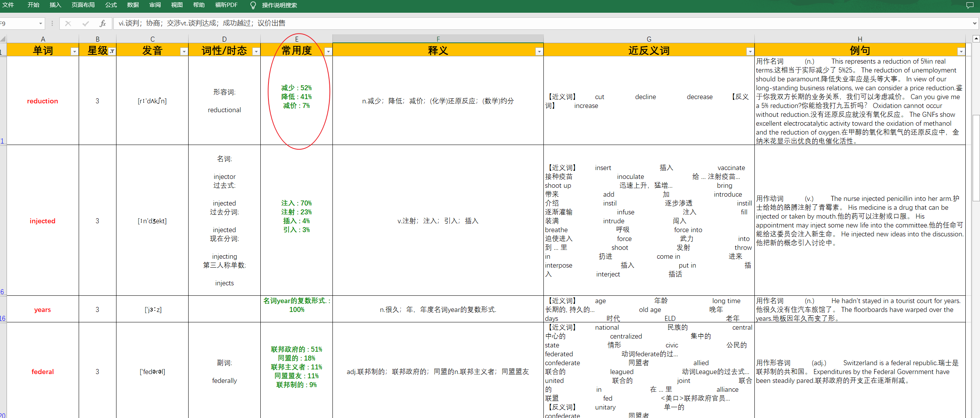
Task: Switch to the 福昕PDF tab
Action: pyautogui.click(x=226, y=5)
